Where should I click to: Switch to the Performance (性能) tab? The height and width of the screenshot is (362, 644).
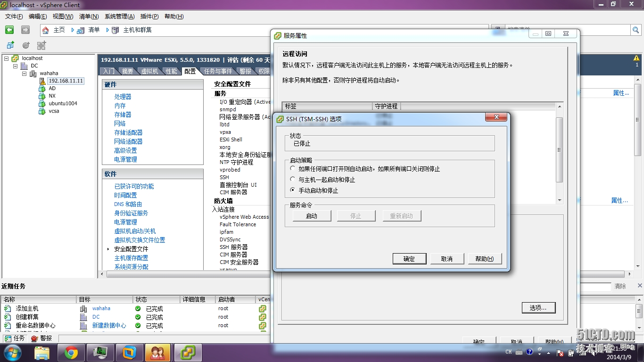tap(172, 71)
